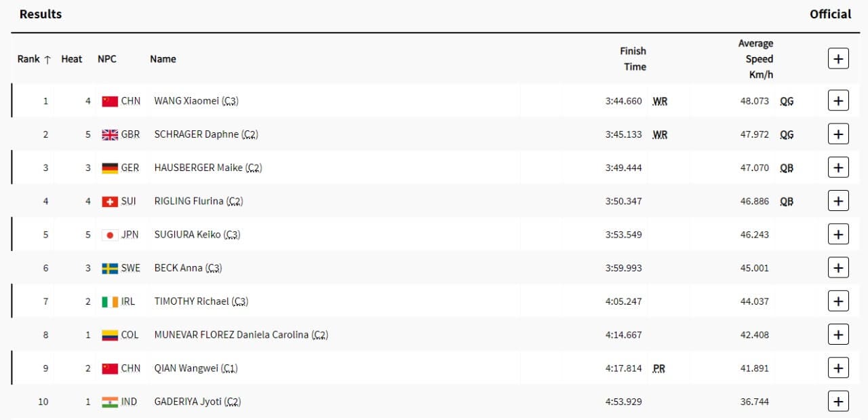Click the Japan flag icon
The height and width of the screenshot is (420, 868).
point(110,235)
